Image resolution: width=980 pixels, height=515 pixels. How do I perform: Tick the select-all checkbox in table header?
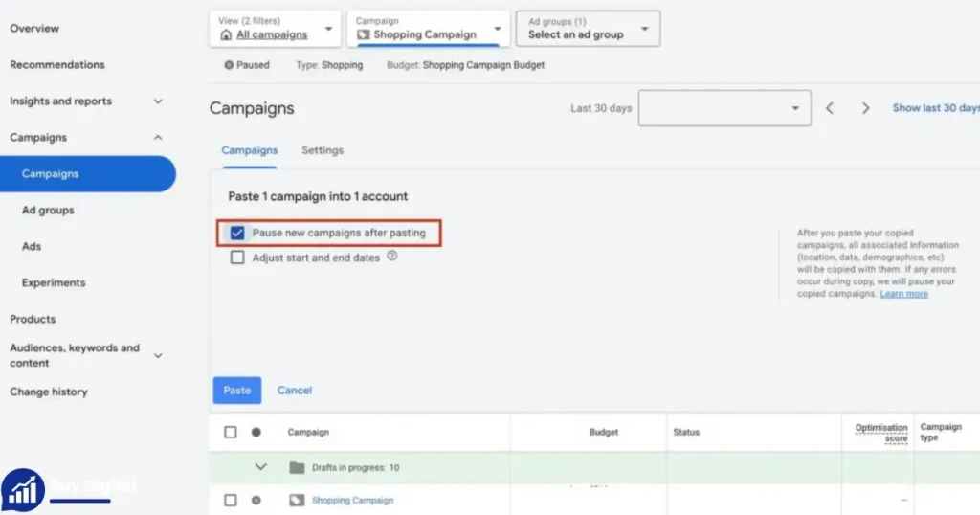pos(231,432)
